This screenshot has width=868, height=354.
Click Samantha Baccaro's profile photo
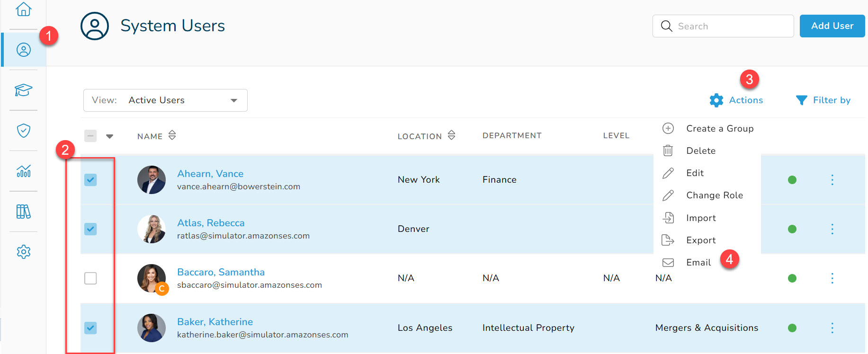click(152, 278)
